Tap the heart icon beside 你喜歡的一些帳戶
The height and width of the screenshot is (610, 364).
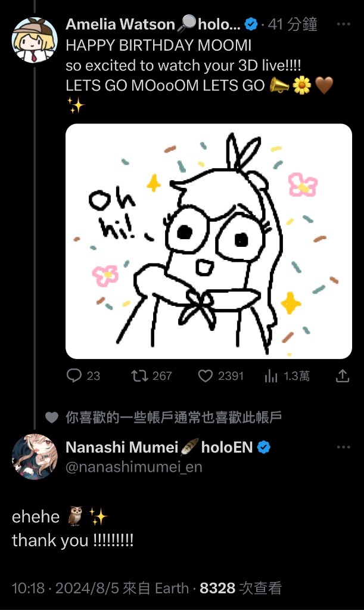(52, 417)
